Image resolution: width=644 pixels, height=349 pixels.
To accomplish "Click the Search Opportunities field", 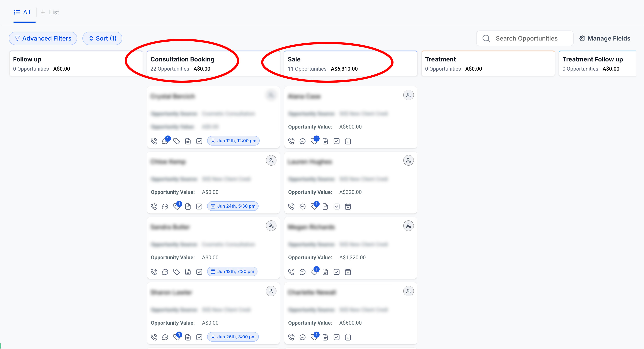I will 526,39.
